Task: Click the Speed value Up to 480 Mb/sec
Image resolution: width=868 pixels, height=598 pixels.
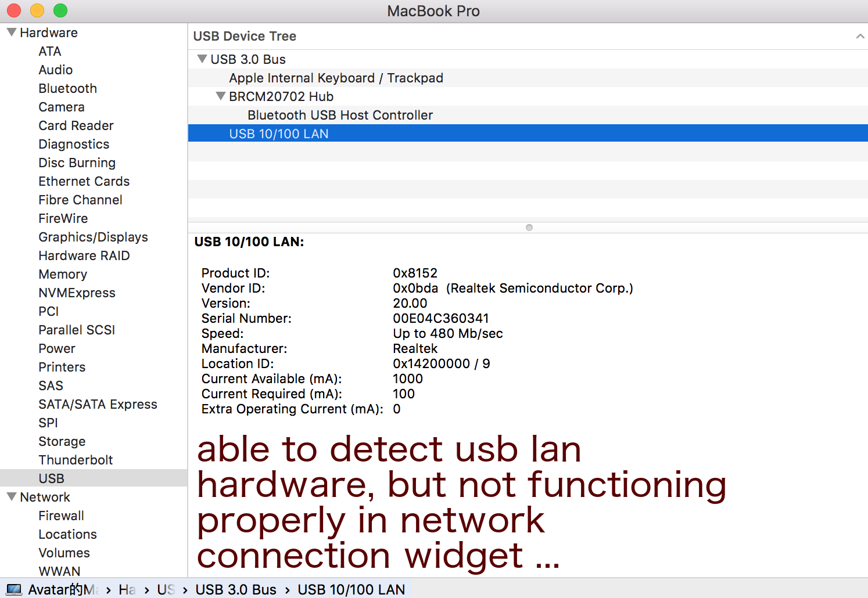Action: point(448,333)
